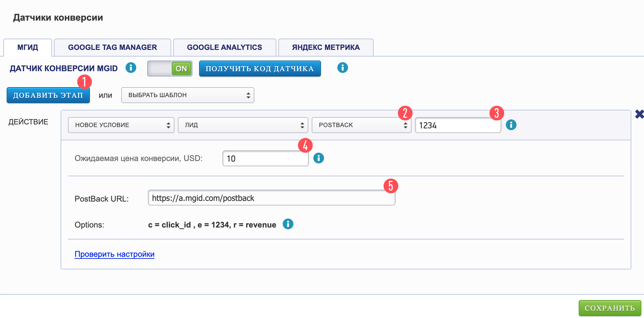644x318 pixels.
Task: Remove the action row with X icon
Action: (639, 114)
